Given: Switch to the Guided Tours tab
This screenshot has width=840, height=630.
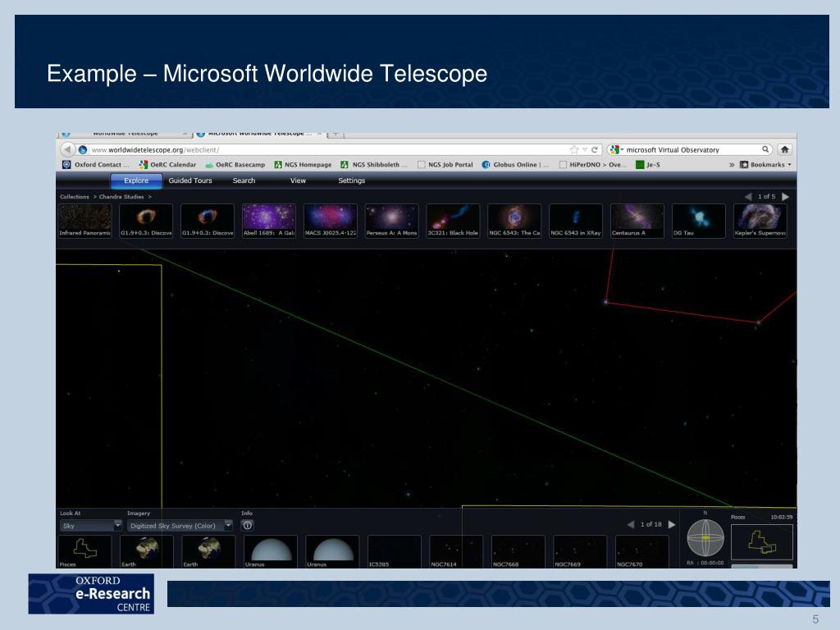Looking at the screenshot, I should tap(190, 180).
